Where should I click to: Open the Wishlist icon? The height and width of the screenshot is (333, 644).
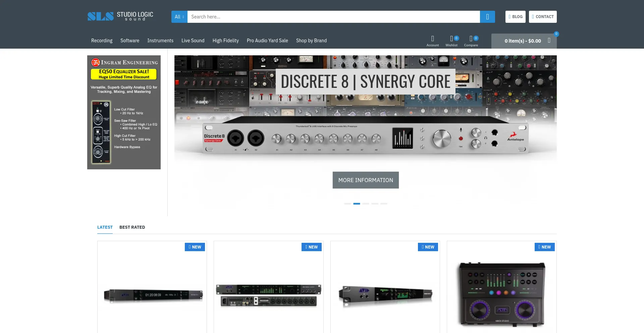(x=451, y=41)
